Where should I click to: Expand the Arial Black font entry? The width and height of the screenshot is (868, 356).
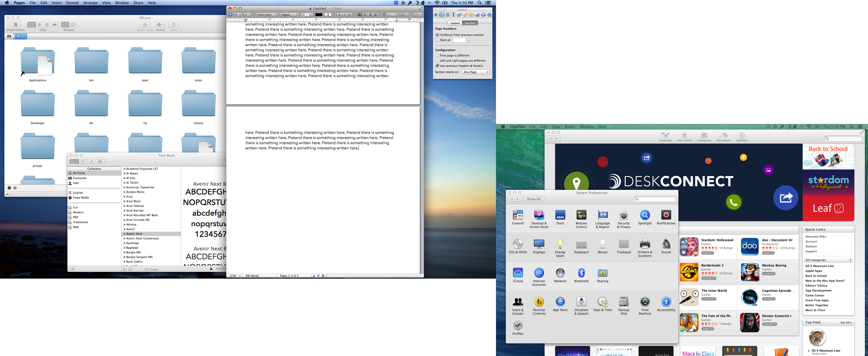pos(124,201)
